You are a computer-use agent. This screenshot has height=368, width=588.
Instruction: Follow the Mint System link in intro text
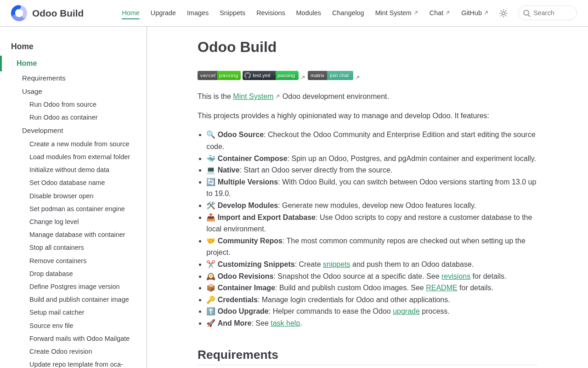point(253,96)
